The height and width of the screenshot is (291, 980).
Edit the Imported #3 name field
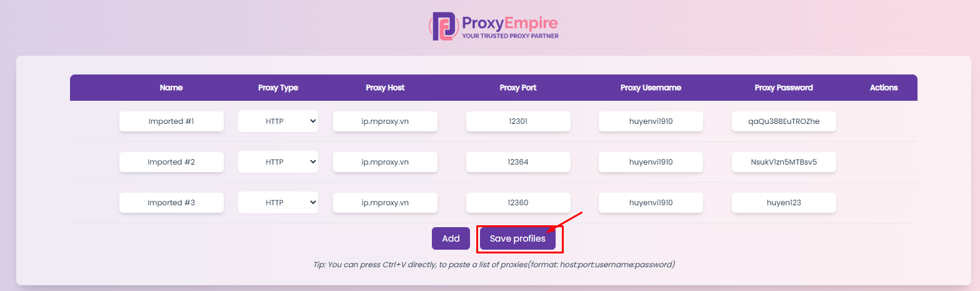171,203
